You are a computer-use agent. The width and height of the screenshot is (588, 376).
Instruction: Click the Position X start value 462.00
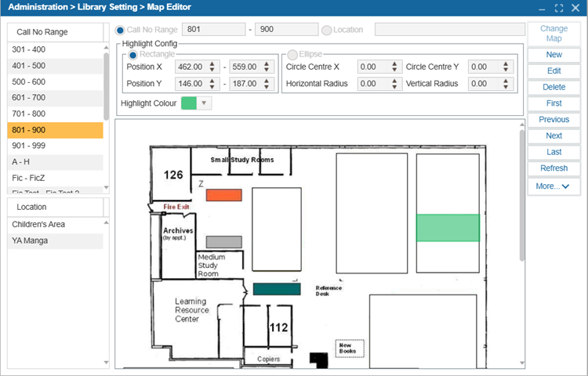pyautogui.click(x=191, y=67)
